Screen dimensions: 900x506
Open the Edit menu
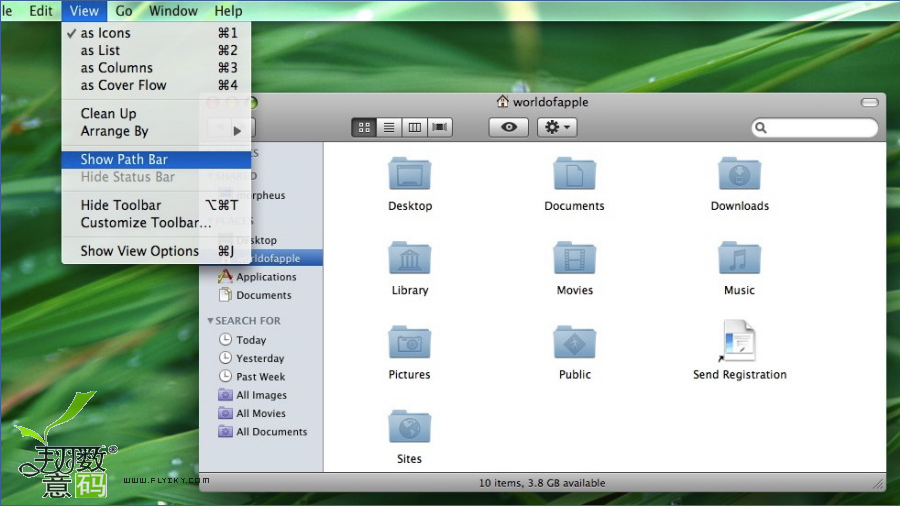coord(41,11)
